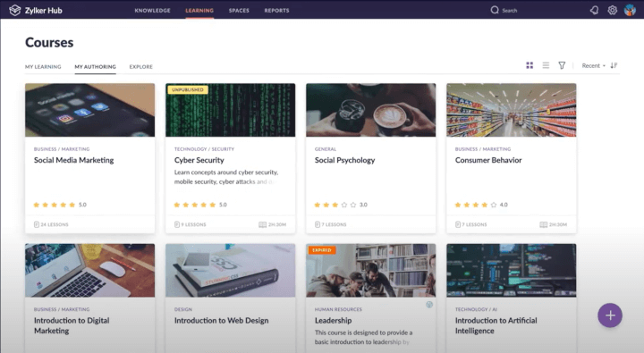Image resolution: width=644 pixels, height=353 pixels.
Task: Click 'GENERAL' category label on Social Psychology
Action: [326, 149]
